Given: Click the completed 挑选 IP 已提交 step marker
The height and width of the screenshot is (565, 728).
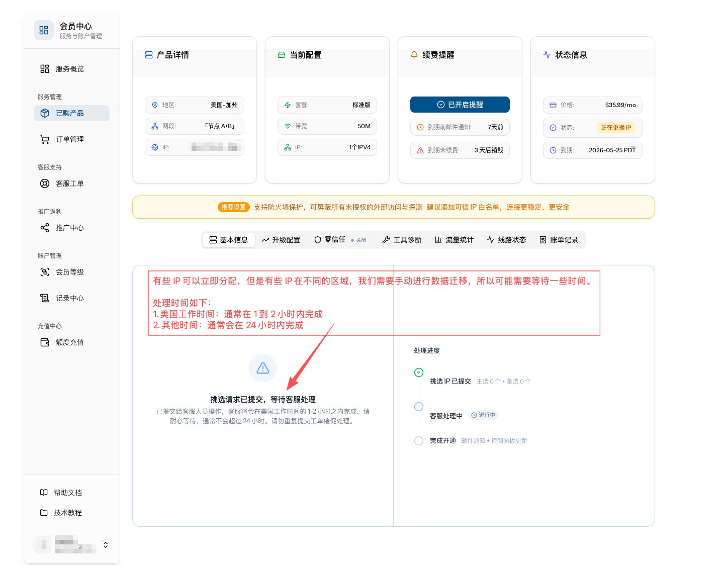Looking at the screenshot, I should point(419,372).
